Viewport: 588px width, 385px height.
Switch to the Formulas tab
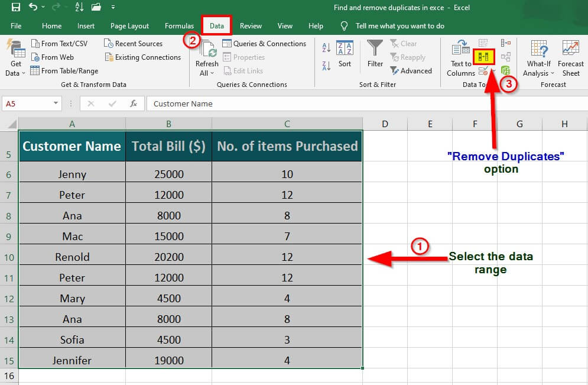coord(179,26)
